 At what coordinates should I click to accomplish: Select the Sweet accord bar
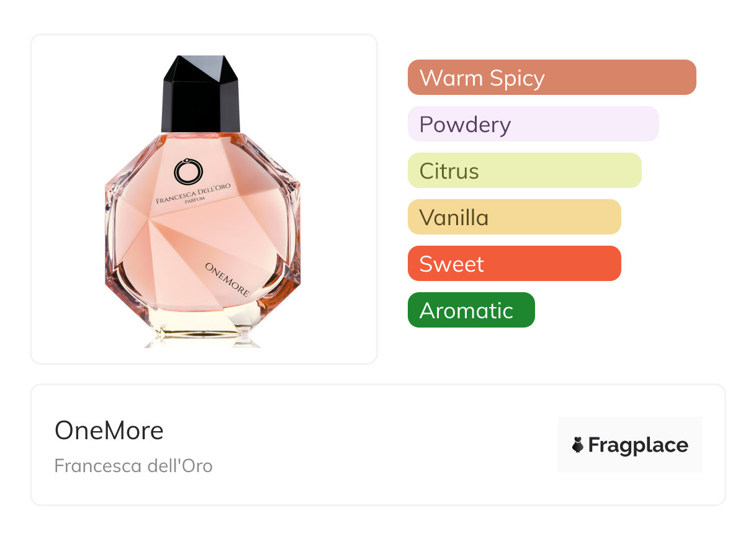[x=515, y=264]
